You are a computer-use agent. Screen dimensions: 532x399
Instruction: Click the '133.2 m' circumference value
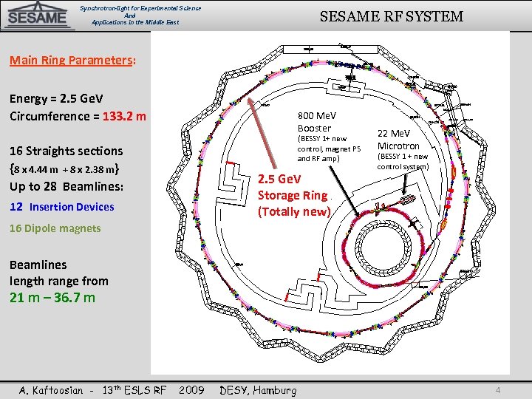pyautogui.click(x=124, y=117)
